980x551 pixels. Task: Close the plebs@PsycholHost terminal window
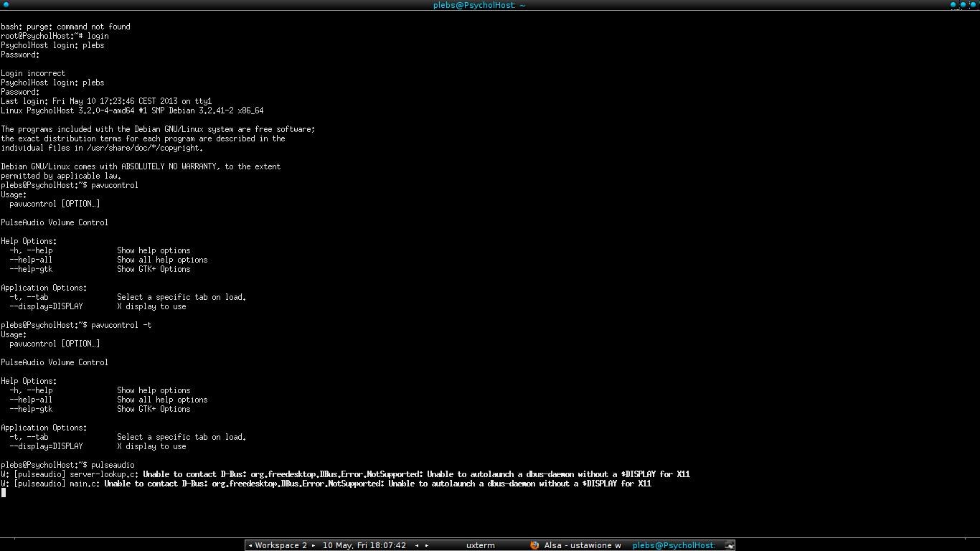973,5
